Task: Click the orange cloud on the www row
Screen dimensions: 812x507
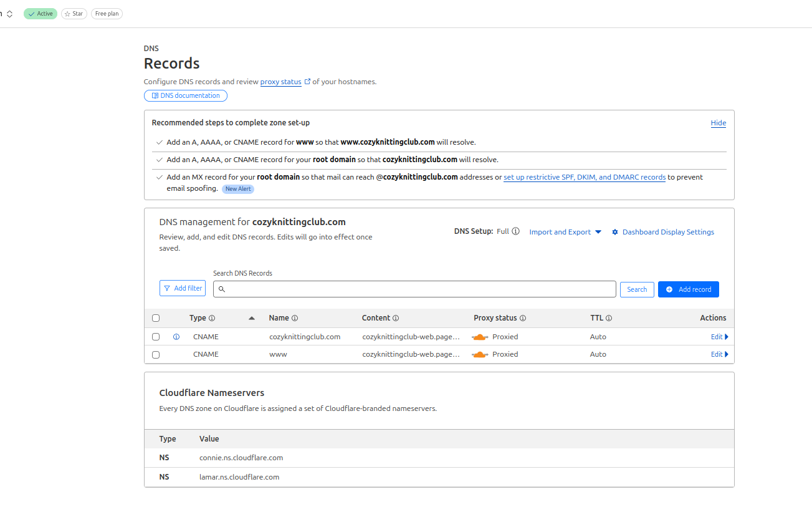Action: pos(480,354)
